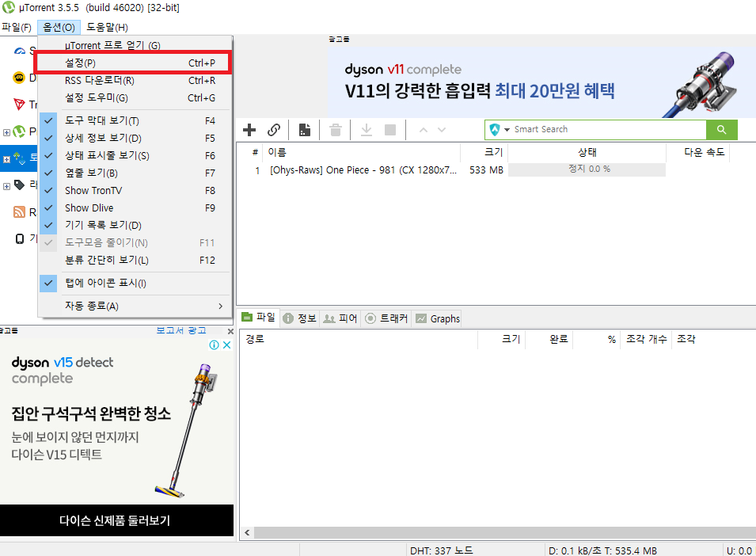Select RSS 다운로더(R) menu entry

point(135,81)
